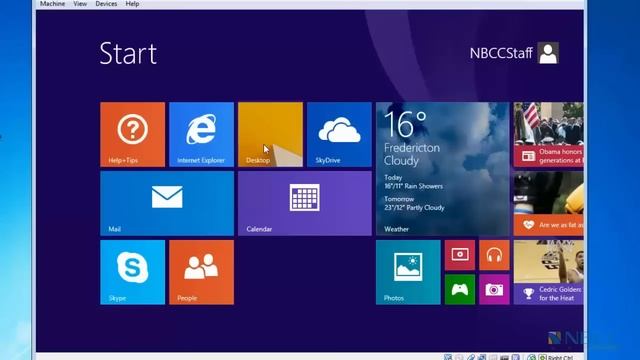Open the Cedric Golden sports tile
Viewport: 640px width, 360px height.
549,272
